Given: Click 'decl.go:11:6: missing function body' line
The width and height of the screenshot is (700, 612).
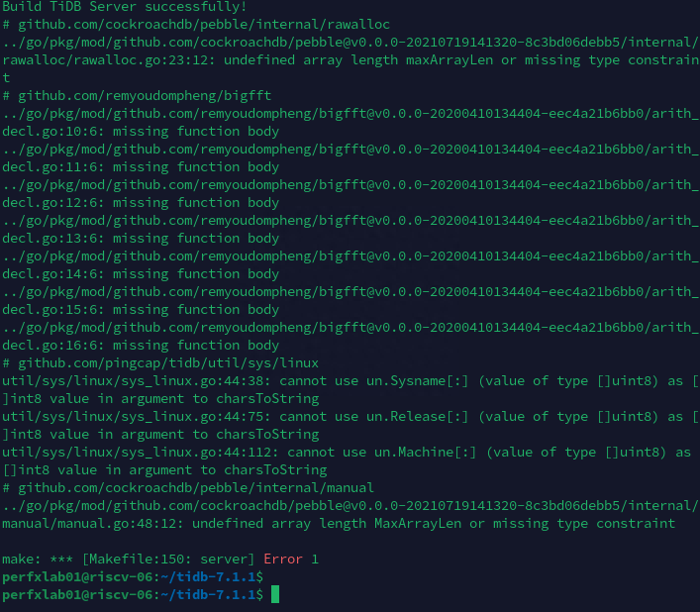Looking at the screenshot, I should 141,167.
